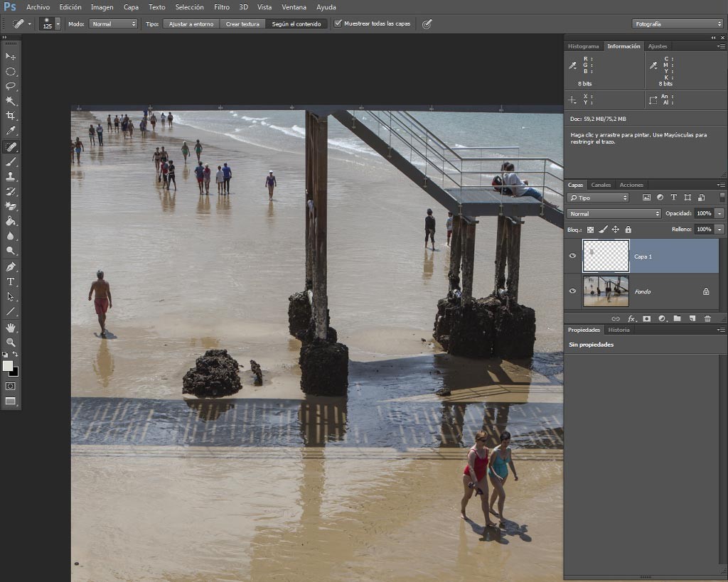Open the Modo dropdown
This screenshot has width=728, height=582.
point(113,23)
